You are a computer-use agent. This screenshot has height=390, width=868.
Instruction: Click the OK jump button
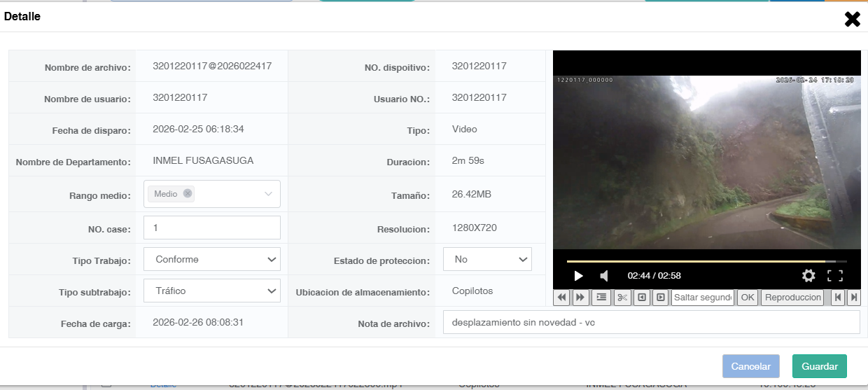(x=748, y=298)
